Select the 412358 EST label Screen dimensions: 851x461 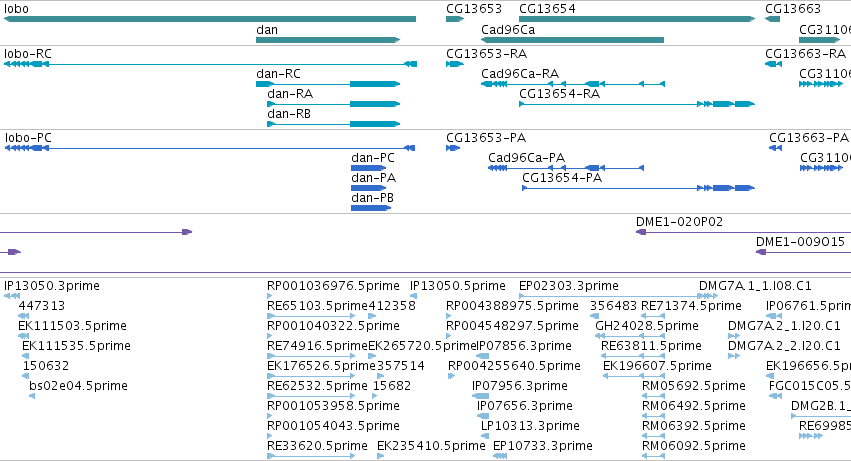click(392, 306)
